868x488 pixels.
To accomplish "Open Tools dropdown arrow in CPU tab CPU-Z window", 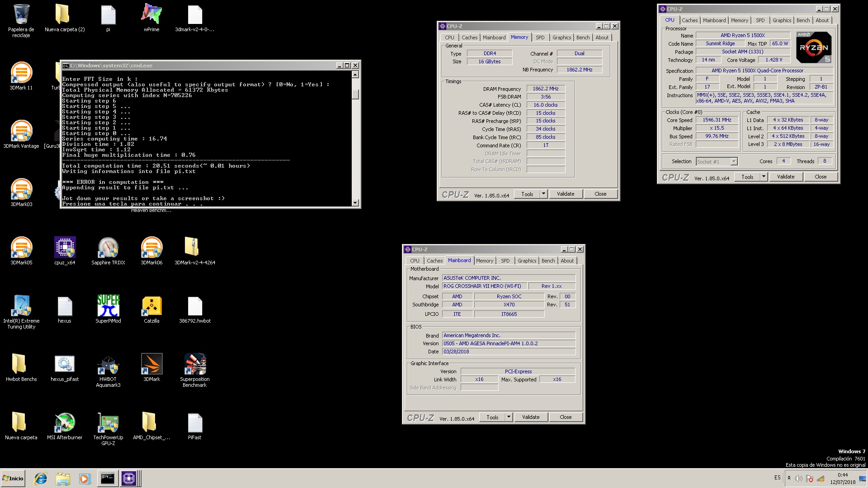I will [x=764, y=177].
